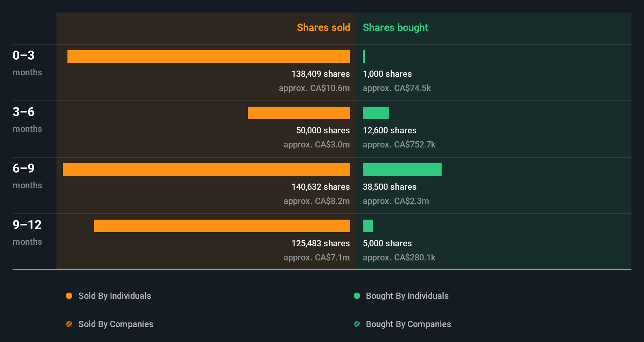Select the Bought By Companies legend label
Viewport: 644px width, 342px height.
pos(408,324)
